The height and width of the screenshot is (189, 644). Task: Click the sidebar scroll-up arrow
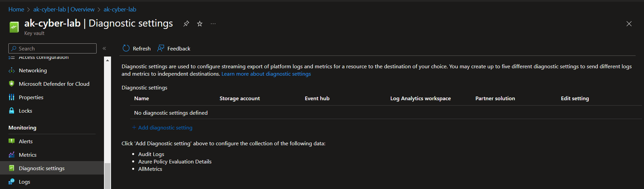click(107, 60)
